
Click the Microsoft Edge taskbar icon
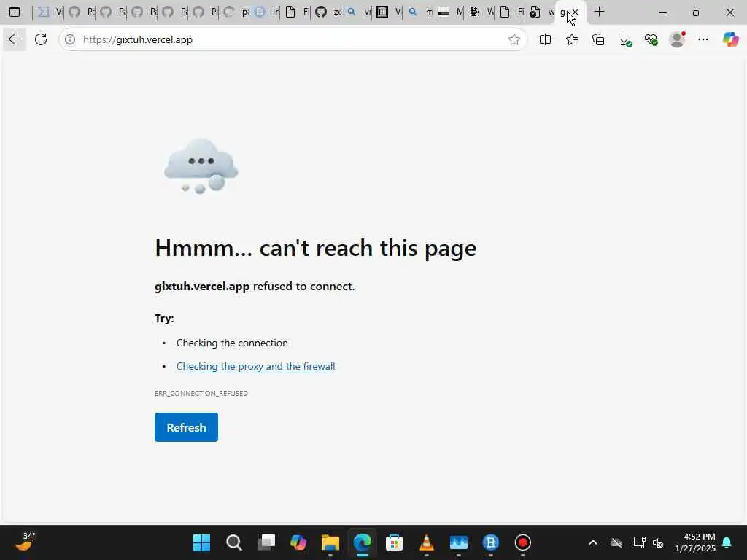click(x=363, y=542)
